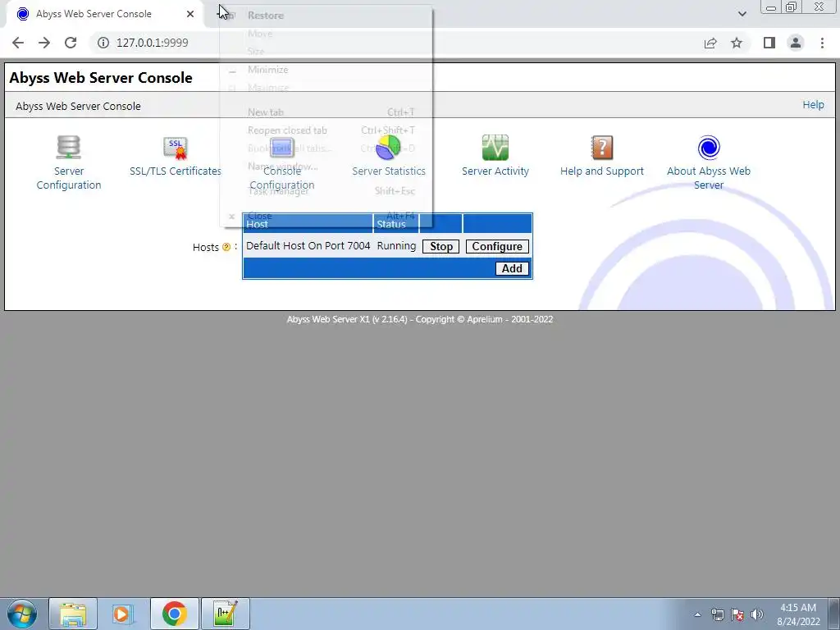The height and width of the screenshot is (630, 840).
Task: Stop the Default Host On Port 7004
Action: 441,246
